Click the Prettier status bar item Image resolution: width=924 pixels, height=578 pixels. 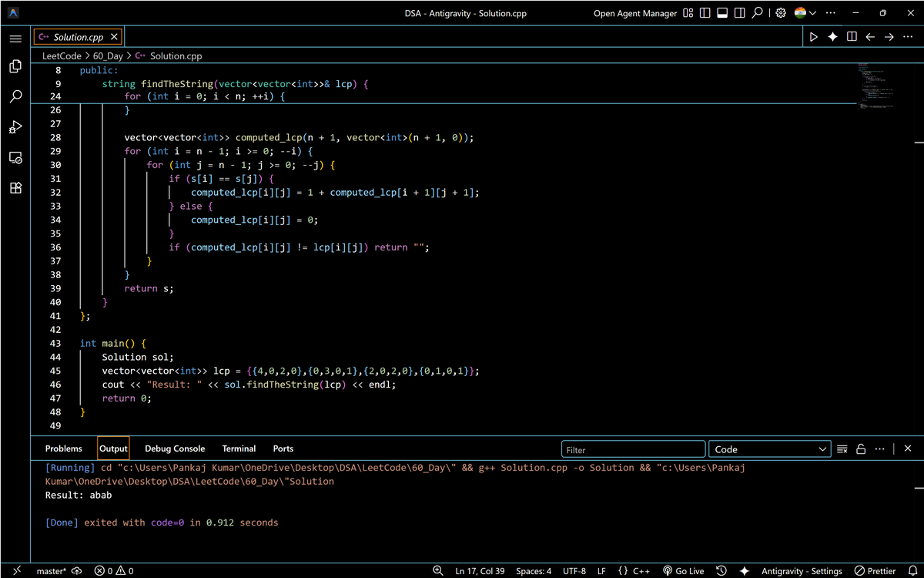tap(875, 571)
